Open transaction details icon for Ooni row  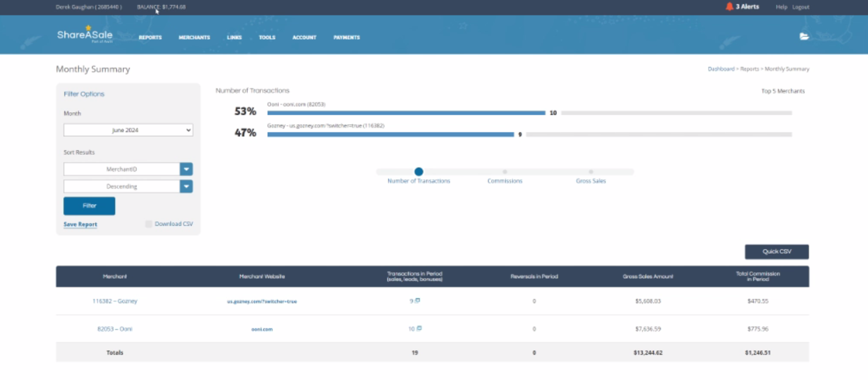coord(419,328)
